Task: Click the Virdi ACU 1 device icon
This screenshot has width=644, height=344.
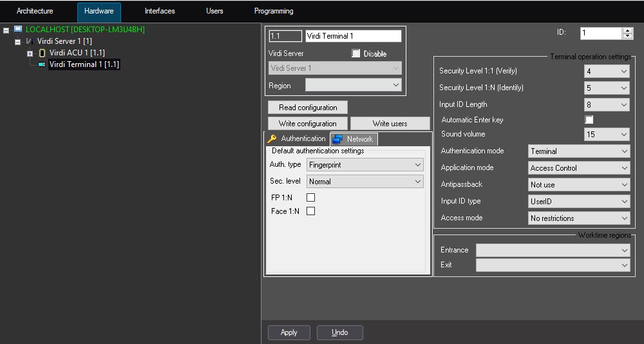Action: 42,53
